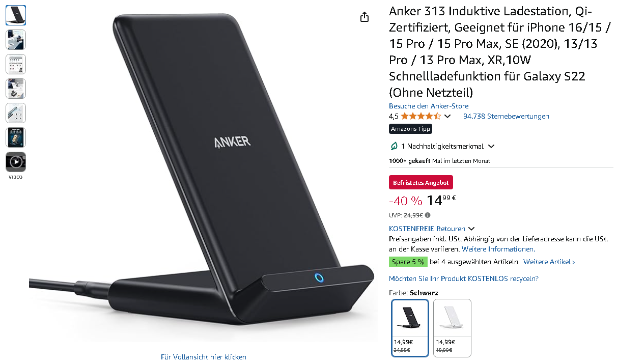Open the Weitere Artikel link
The width and height of the screenshot is (617, 364).
pyautogui.click(x=549, y=262)
